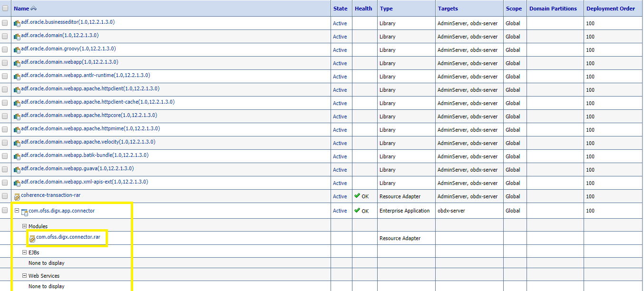Collapse the Web Services section
Screen dimensions: 644x291
pyautogui.click(x=25, y=276)
